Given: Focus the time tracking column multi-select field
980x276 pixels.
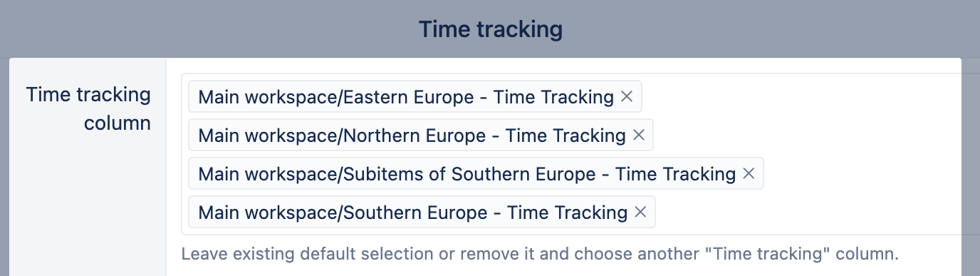Looking at the screenshot, I should pyautogui.click(x=580, y=154).
